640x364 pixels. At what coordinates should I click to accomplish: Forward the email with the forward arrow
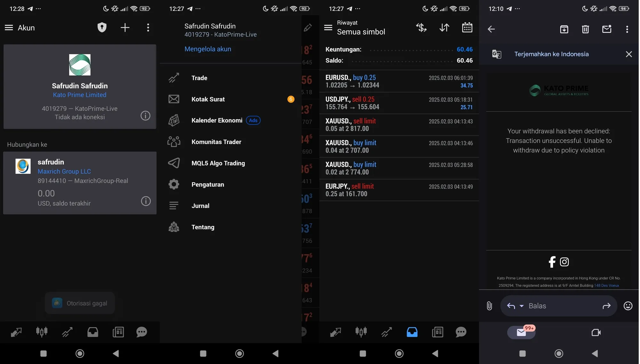pos(606,306)
